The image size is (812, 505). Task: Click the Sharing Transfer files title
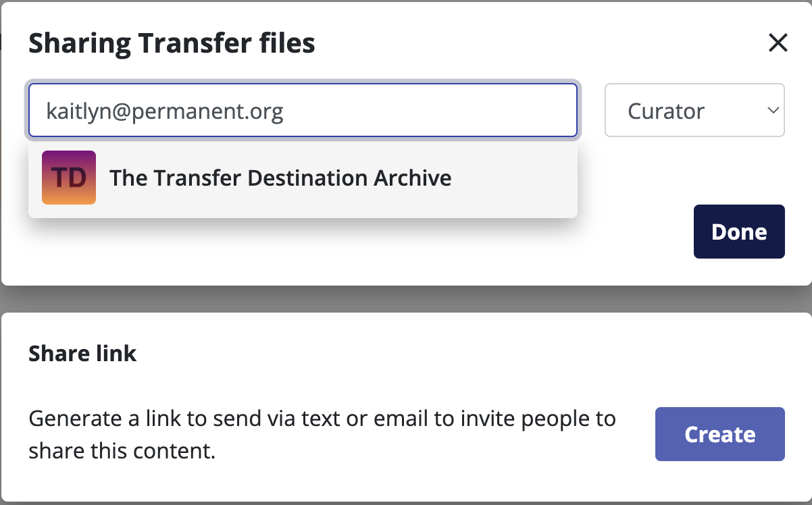pos(172,43)
